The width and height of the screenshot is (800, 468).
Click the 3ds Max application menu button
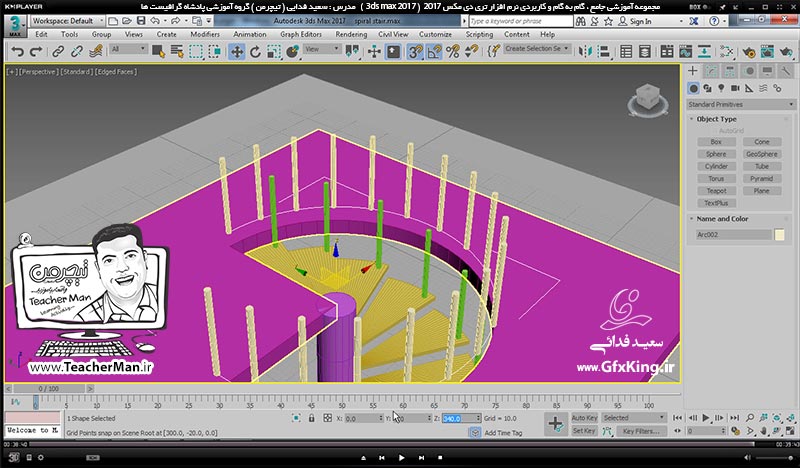point(15,26)
